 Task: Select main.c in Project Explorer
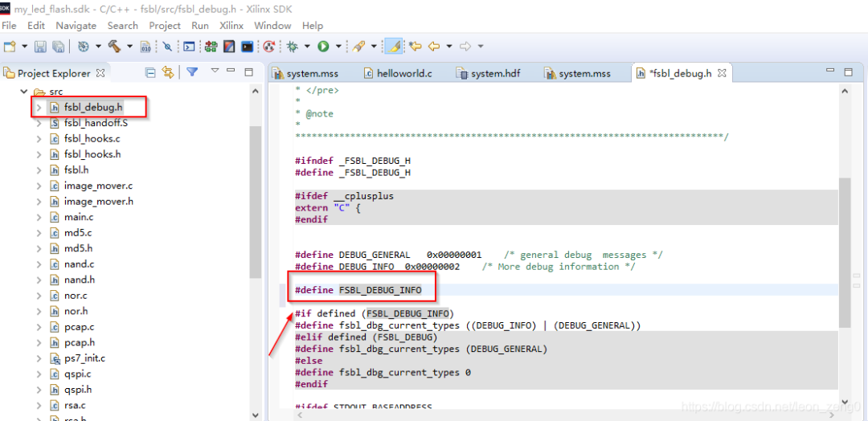pos(78,217)
